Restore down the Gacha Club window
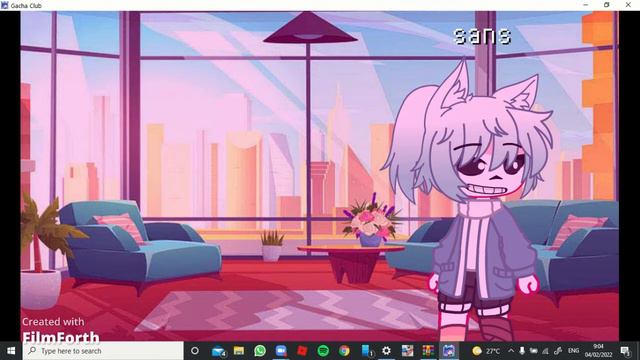Image resolution: width=640 pixels, height=360 pixels. coord(607,5)
